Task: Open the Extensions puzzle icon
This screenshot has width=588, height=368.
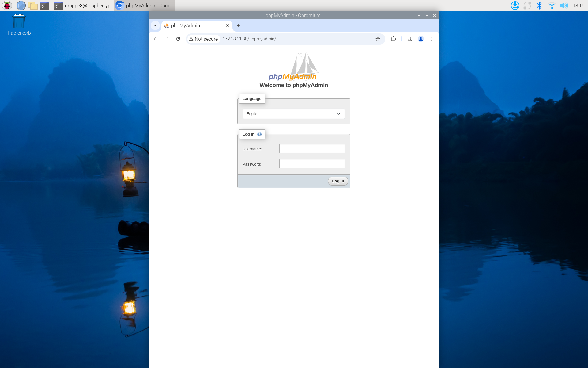Action: click(394, 39)
